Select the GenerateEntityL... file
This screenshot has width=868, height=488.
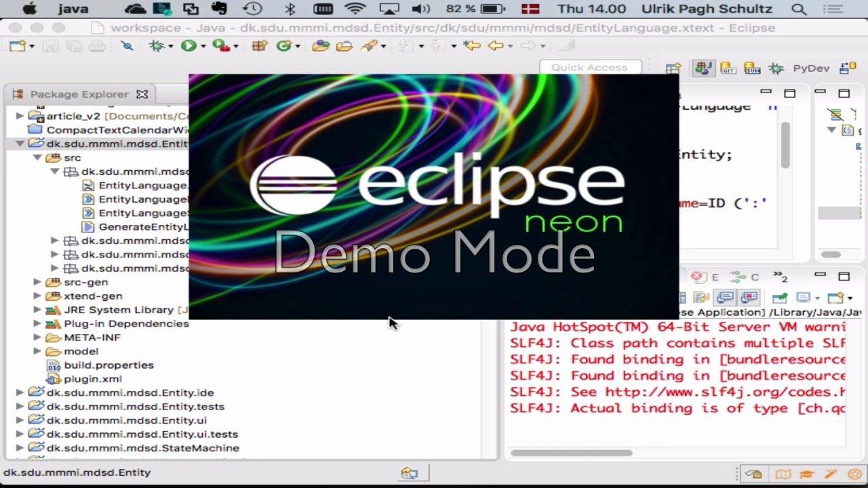(x=135, y=227)
